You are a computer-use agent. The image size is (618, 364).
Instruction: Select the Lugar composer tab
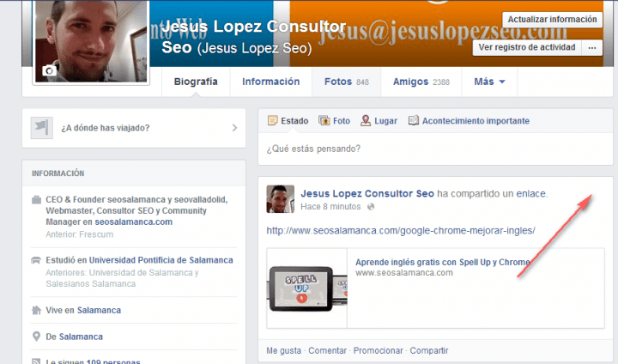[x=379, y=121]
